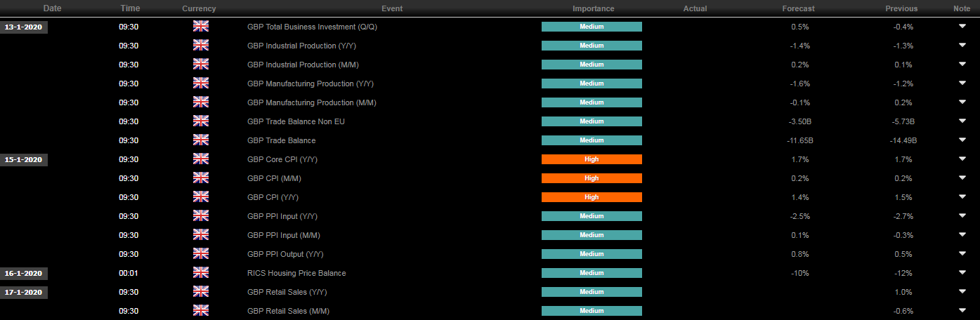Open GBP CPI (M/M) event
Viewport: 980px width, 320px height.
point(275,178)
